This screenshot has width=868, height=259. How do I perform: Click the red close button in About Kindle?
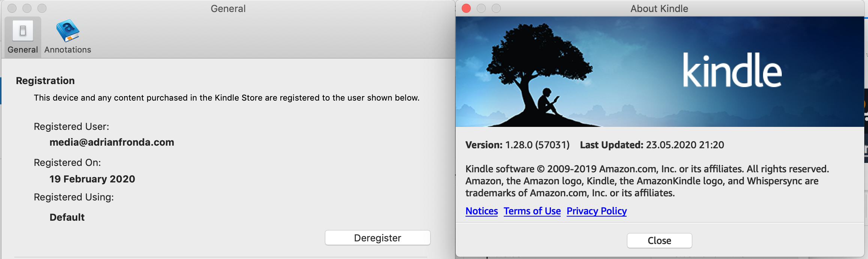tap(466, 8)
